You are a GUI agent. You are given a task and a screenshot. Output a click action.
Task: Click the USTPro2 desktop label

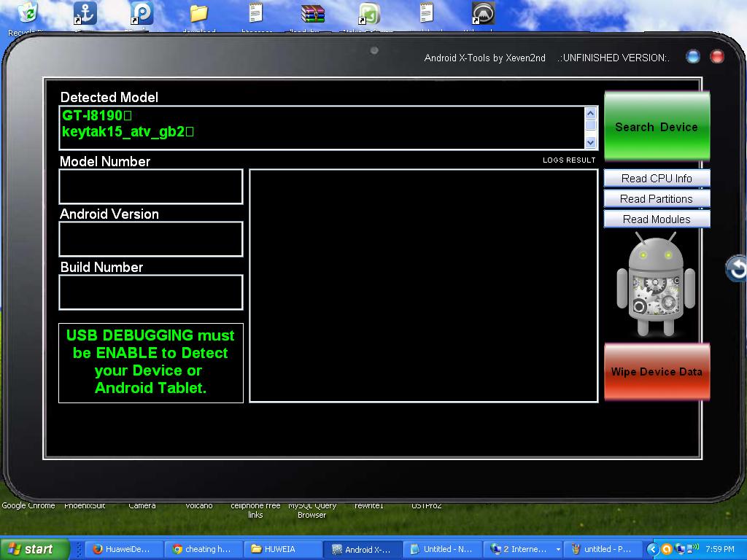pos(426,506)
